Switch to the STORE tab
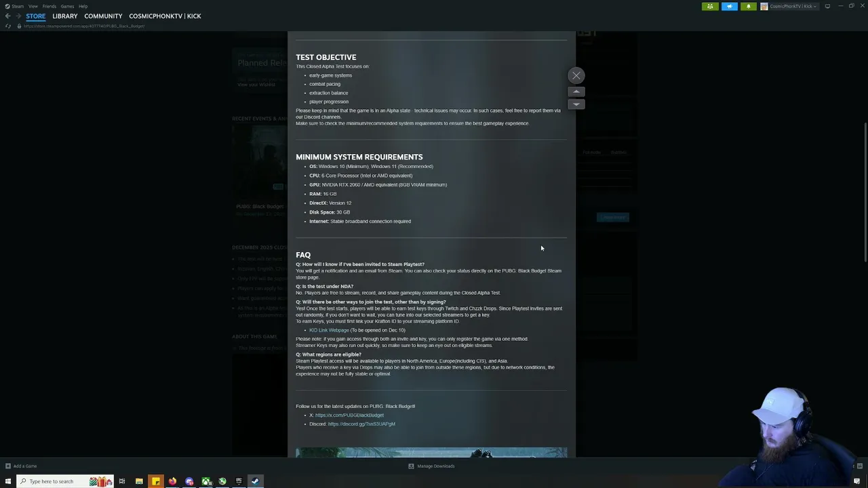 (x=36, y=16)
